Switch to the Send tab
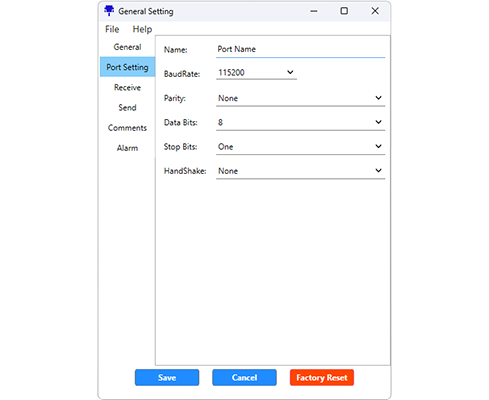The height and width of the screenshot is (400, 489). click(127, 107)
